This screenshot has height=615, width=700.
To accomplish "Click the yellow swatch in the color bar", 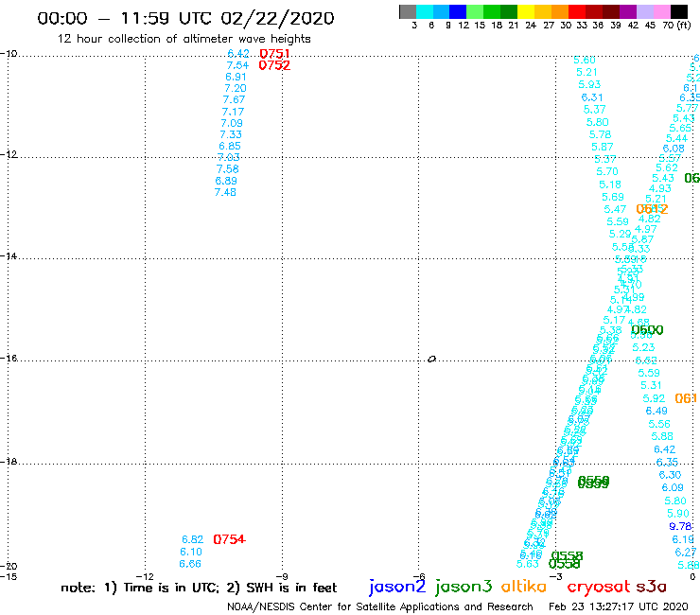I will click(x=526, y=11).
